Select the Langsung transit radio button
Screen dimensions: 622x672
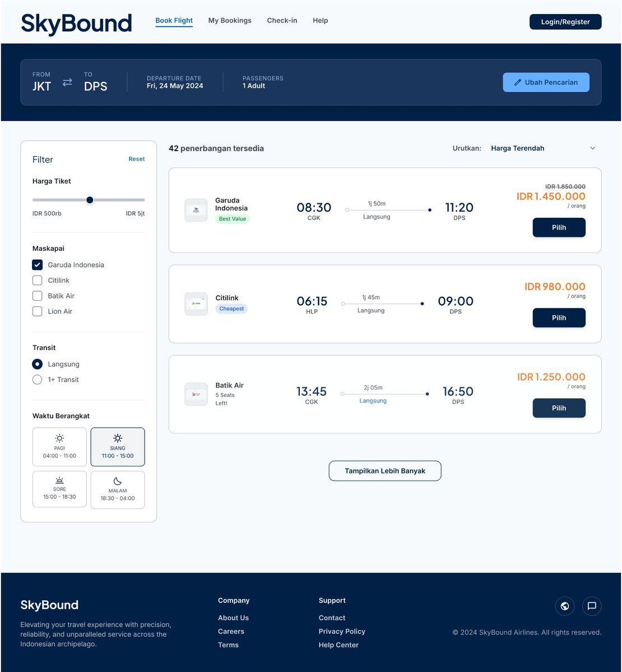(x=38, y=364)
